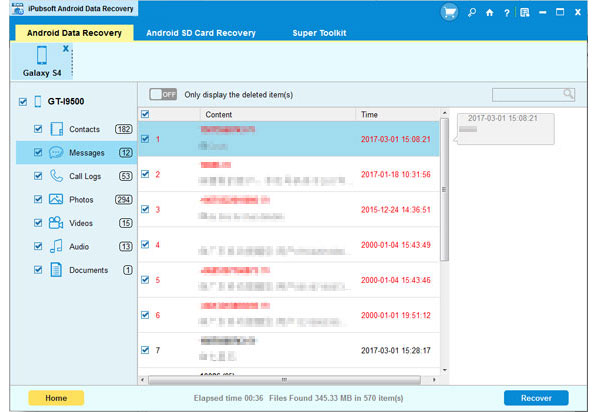Switch to Android SD Card Recovery tab
This screenshot has width=600, height=412.
200,33
